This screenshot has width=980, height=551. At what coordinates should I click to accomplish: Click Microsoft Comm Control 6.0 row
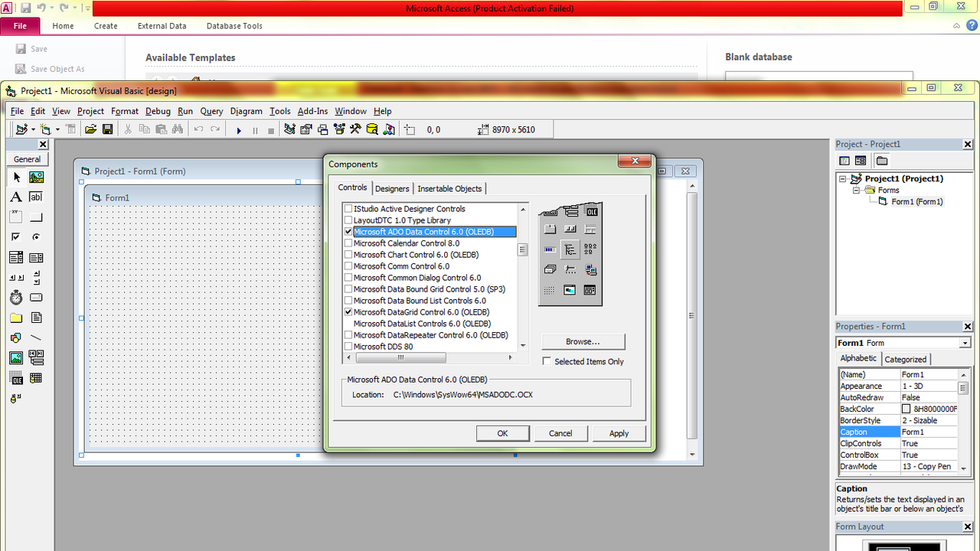(430, 266)
